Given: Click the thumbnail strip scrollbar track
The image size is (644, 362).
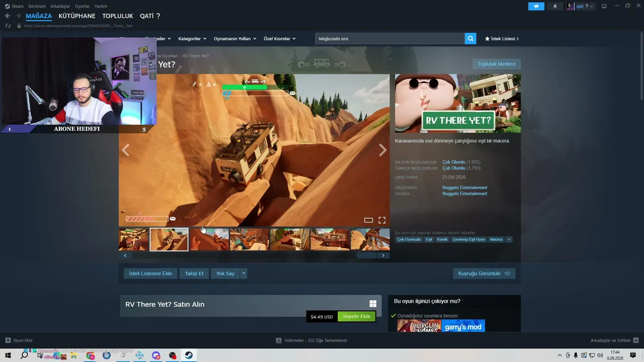Looking at the screenshot, I should tap(254, 255).
